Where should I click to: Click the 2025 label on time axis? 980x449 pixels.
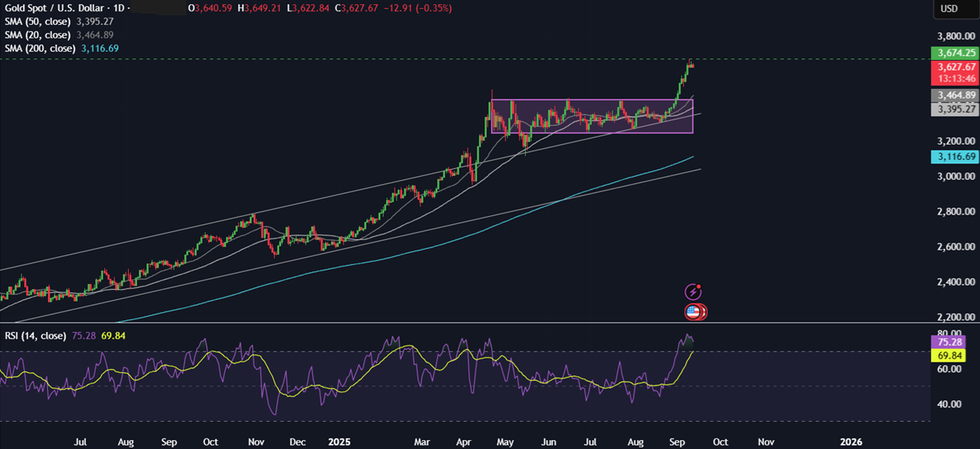coord(339,441)
